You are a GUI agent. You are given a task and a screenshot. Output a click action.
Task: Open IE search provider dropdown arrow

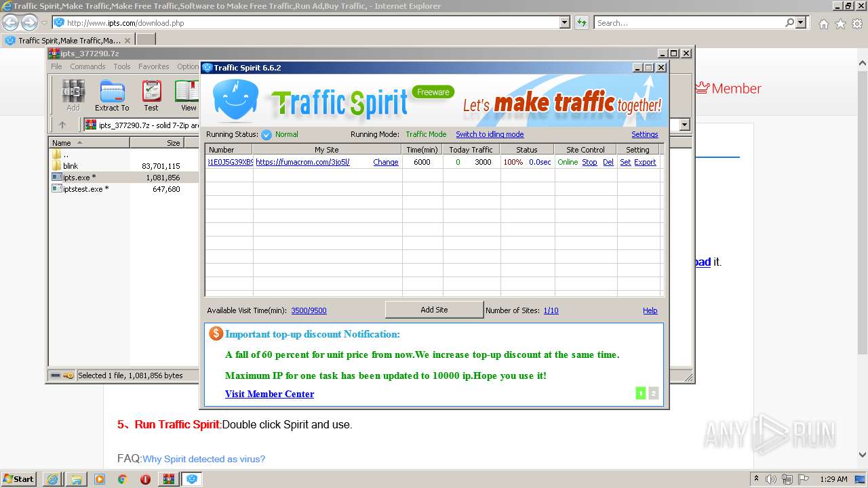point(802,22)
